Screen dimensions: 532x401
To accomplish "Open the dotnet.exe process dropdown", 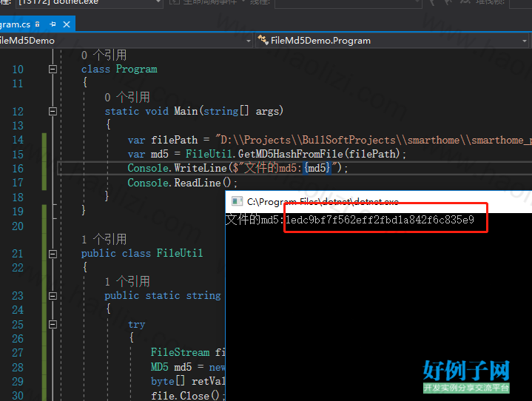I will point(158,2).
